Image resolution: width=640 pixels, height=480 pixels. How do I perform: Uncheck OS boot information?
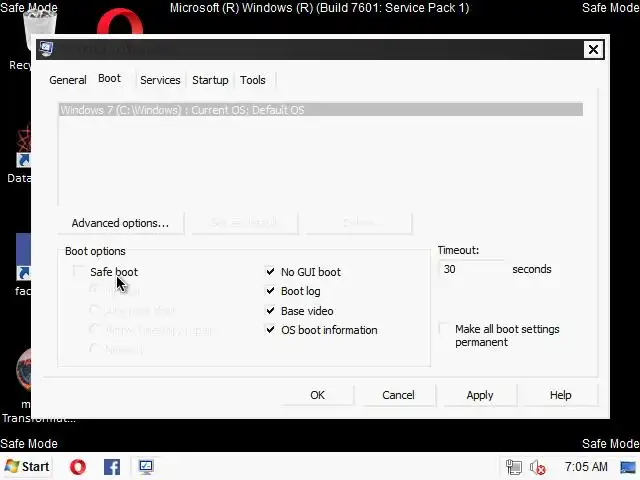point(270,329)
